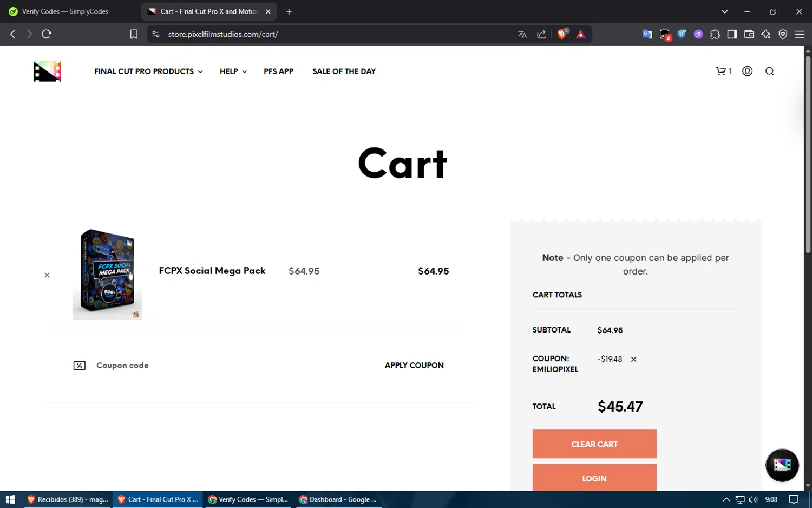Switch to Recibidos mail taskbar window

(x=68, y=499)
